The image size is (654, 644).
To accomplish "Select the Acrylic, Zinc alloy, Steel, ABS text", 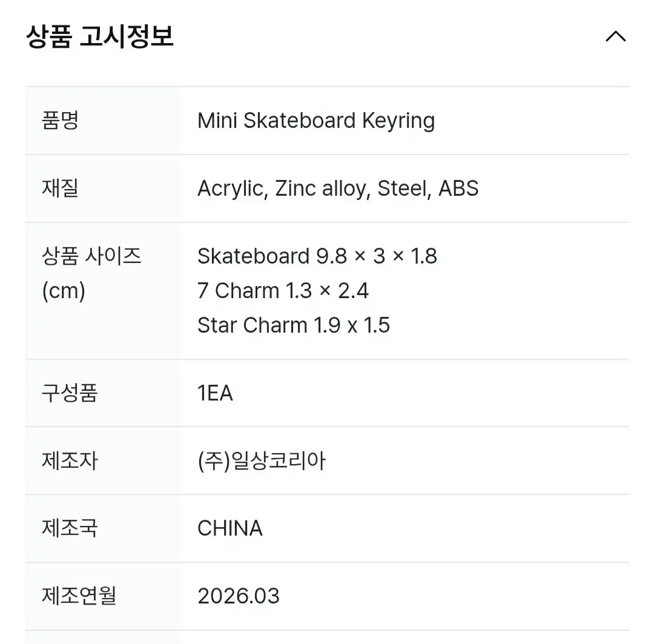I will pos(338,188).
